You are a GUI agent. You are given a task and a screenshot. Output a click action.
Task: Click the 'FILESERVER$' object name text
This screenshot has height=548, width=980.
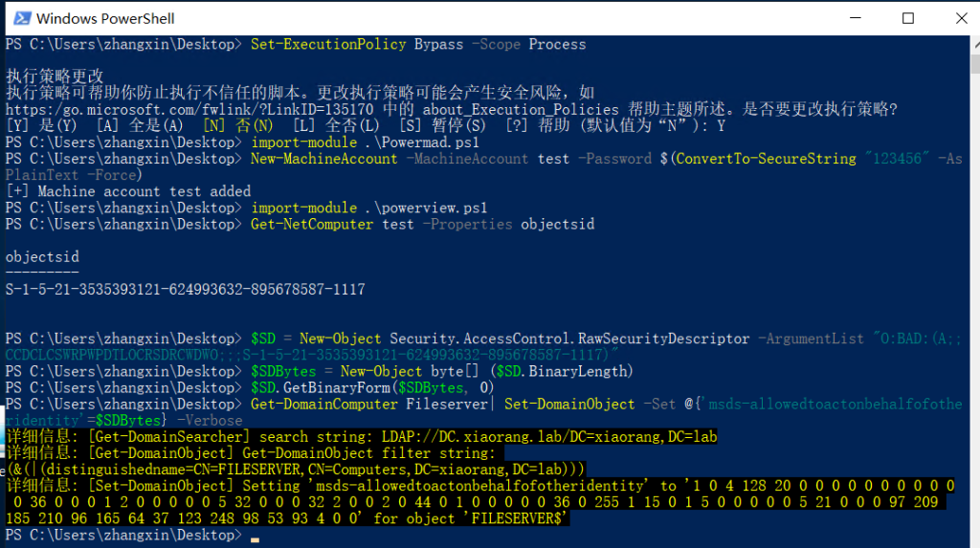point(516,518)
